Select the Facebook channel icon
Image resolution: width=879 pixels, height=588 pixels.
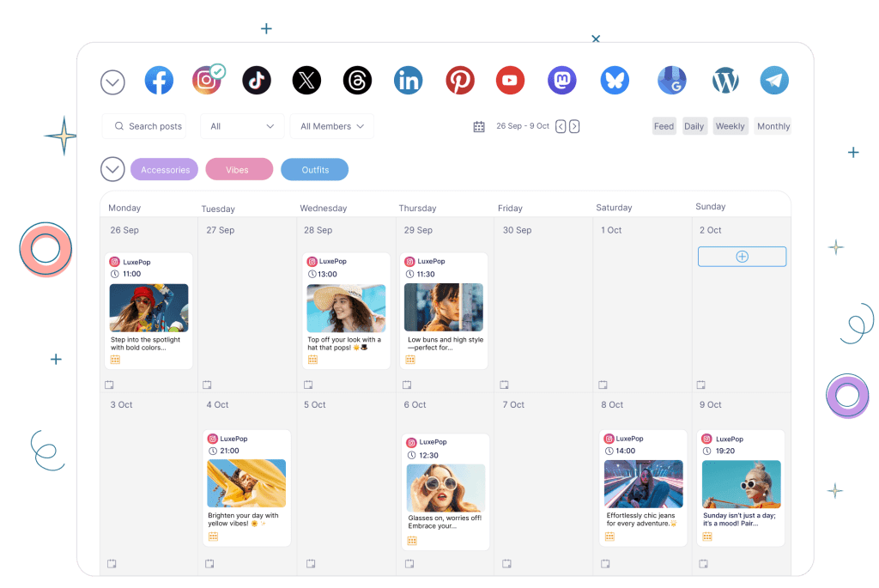pos(159,80)
